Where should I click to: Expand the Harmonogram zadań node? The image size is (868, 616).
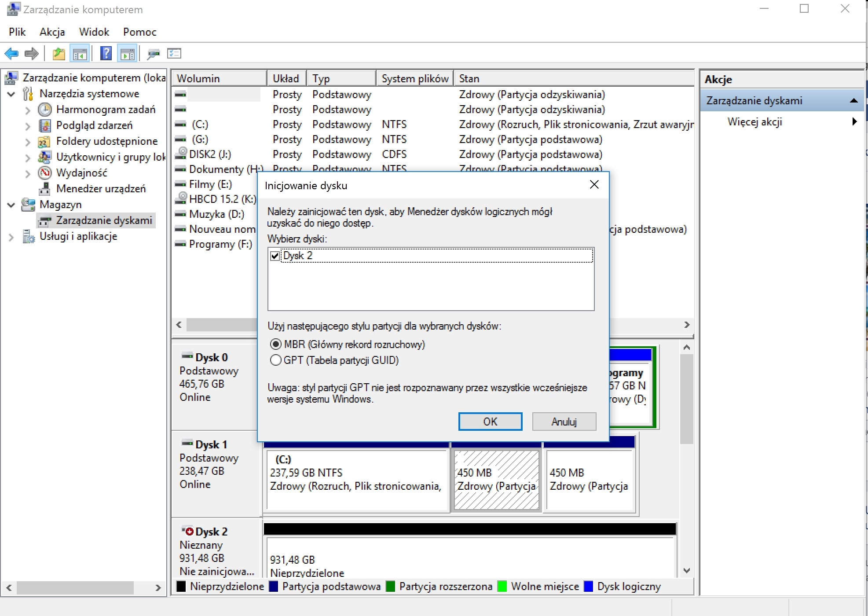click(x=28, y=110)
